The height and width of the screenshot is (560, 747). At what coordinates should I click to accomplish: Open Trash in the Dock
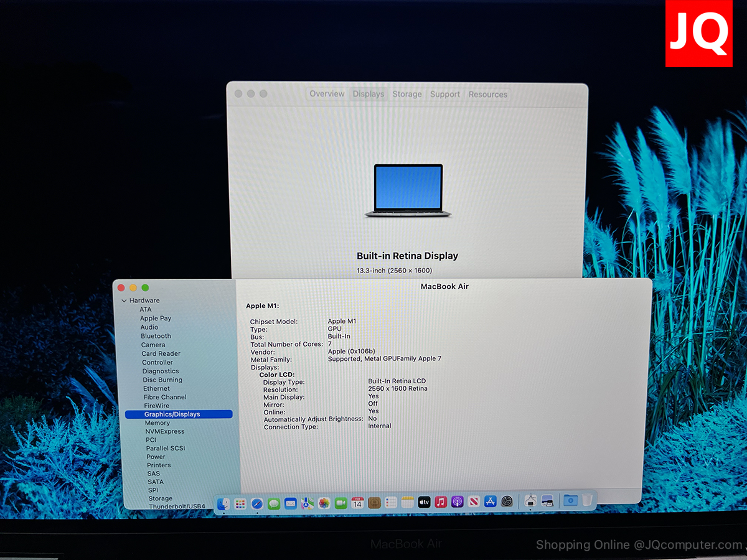click(587, 500)
